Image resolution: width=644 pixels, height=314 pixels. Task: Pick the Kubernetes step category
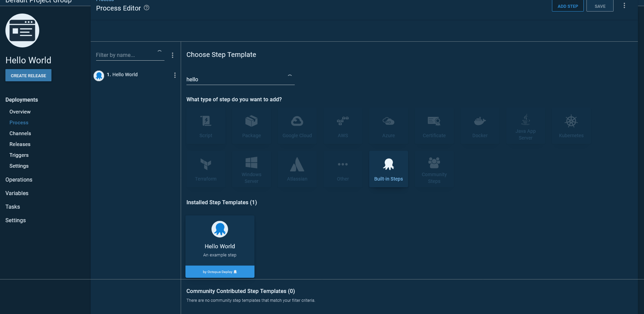click(571, 126)
